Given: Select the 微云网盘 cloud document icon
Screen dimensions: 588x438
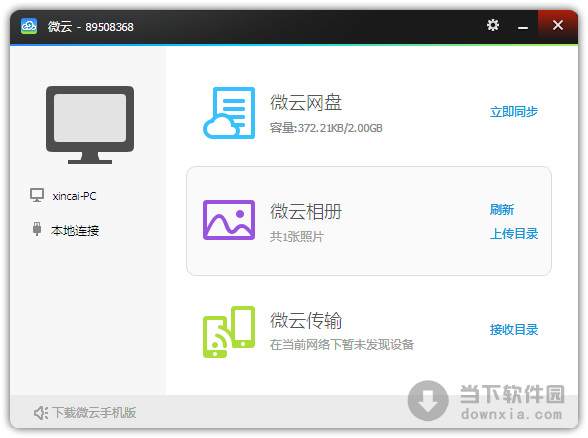Looking at the screenshot, I should [x=229, y=113].
